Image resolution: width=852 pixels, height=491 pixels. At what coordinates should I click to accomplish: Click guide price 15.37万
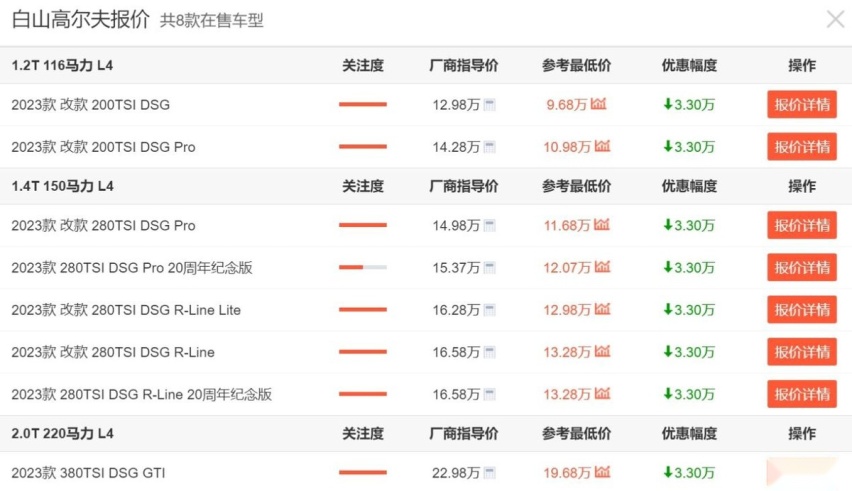[x=456, y=267]
